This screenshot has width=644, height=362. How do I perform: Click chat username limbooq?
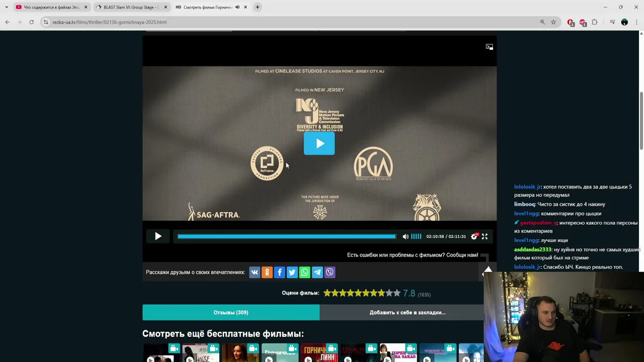[525, 204]
